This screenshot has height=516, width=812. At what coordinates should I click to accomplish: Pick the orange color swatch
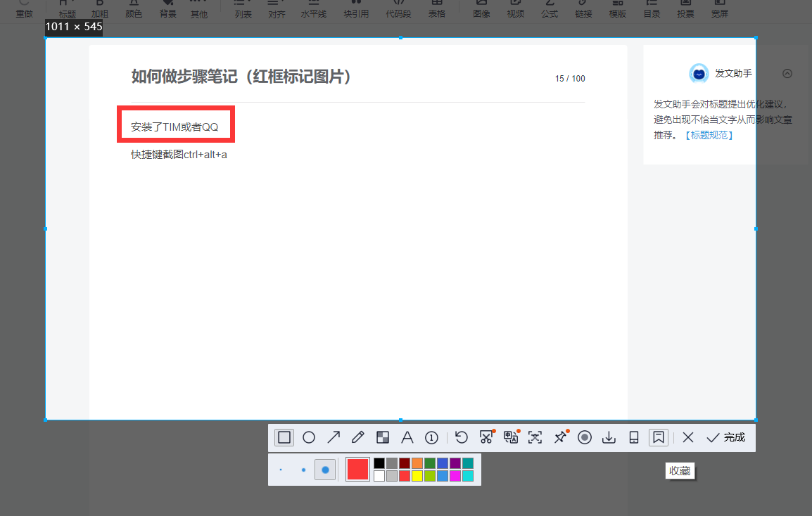417,463
